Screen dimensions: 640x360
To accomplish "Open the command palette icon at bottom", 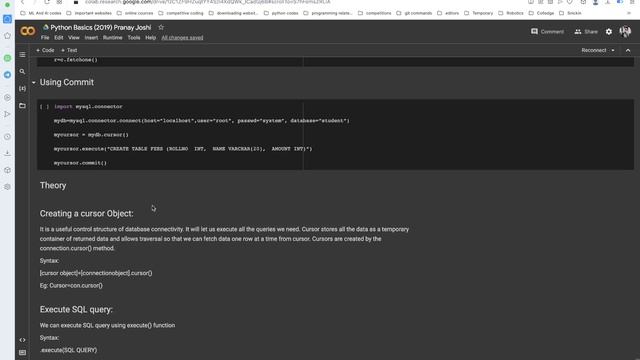I will (22, 352).
